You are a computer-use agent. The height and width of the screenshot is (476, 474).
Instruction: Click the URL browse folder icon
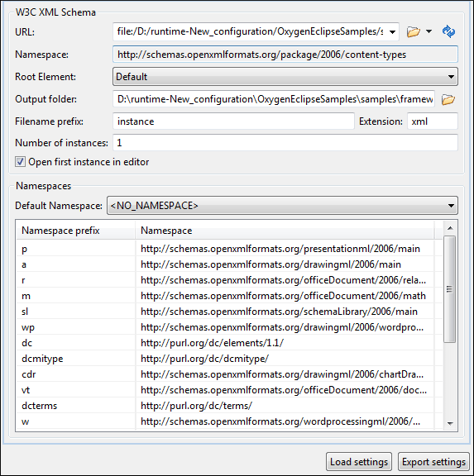(414, 31)
